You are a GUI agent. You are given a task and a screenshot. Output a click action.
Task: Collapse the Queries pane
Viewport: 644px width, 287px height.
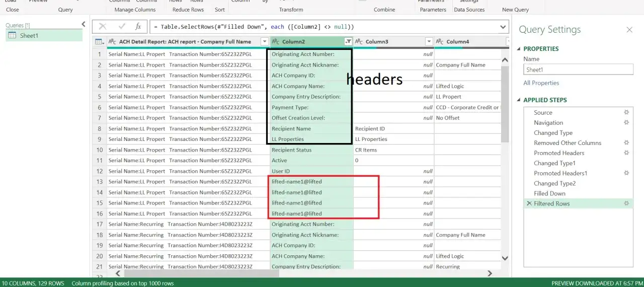[84, 24]
